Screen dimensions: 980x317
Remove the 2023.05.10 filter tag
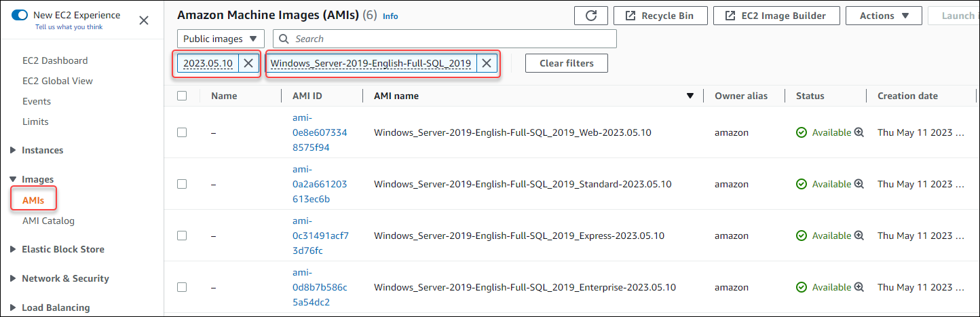click(x=248, y=63)
